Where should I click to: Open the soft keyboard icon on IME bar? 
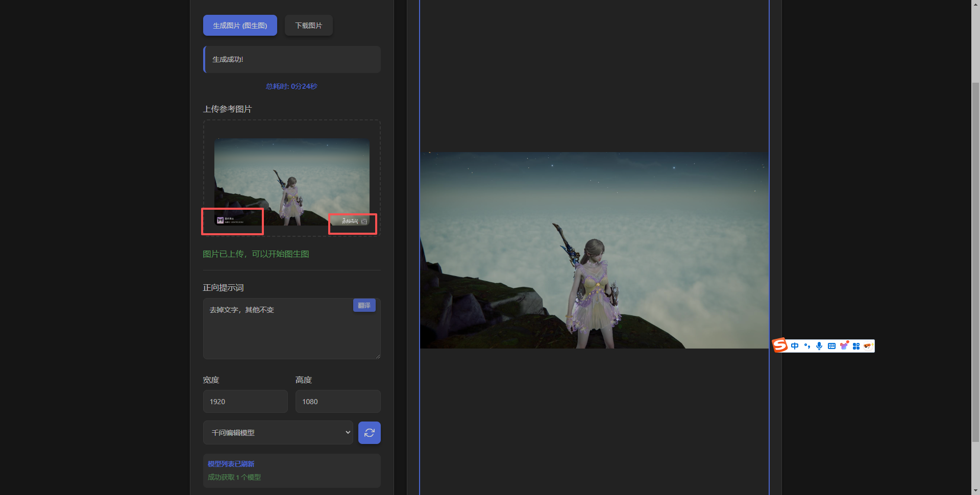831,346
